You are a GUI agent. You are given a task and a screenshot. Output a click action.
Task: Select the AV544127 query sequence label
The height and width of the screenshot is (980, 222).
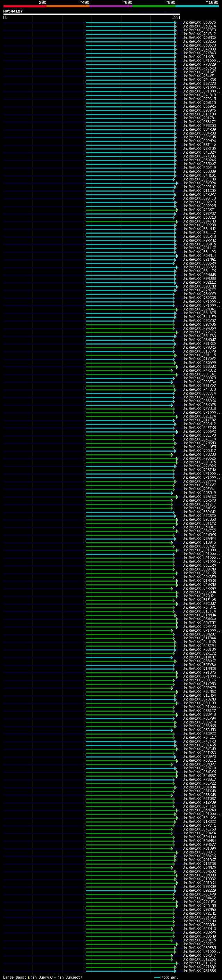pos(13,11)
